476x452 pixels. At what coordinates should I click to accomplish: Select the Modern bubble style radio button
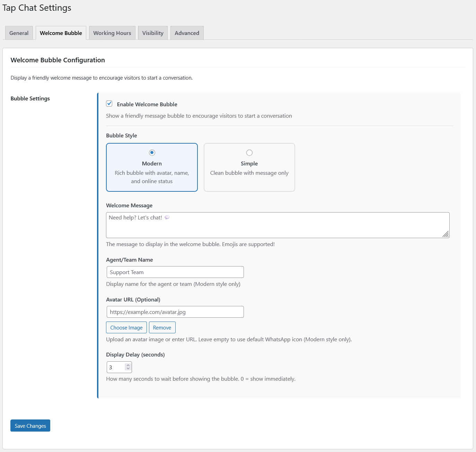[152, 153]
